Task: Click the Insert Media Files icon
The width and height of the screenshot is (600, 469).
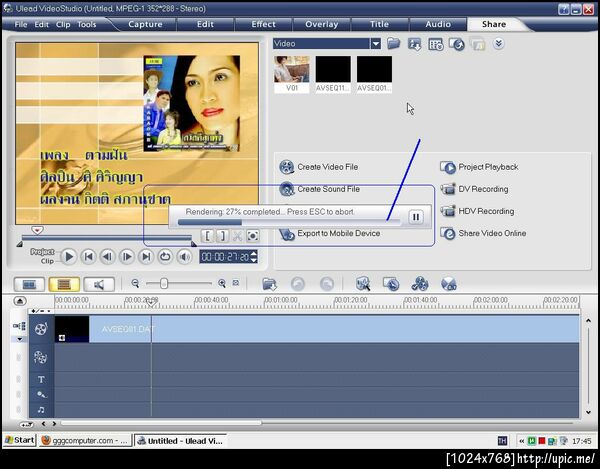Action: tap(269, 284)
